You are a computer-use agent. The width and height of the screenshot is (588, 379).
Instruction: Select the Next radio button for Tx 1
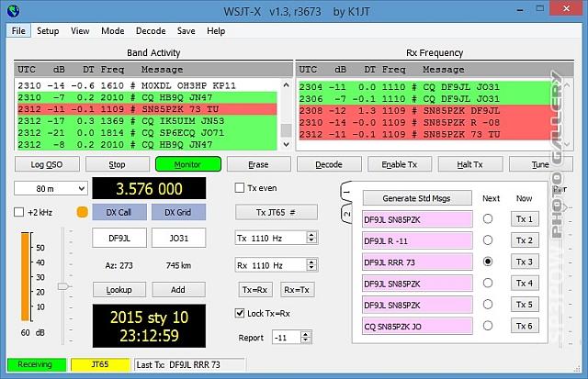tap(488, 218)
